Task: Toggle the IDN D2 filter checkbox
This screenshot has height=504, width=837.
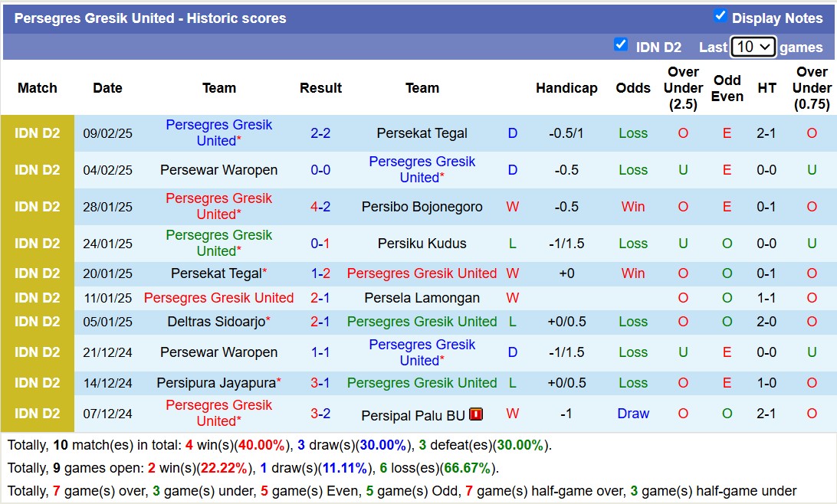Action: pos(621,46)
